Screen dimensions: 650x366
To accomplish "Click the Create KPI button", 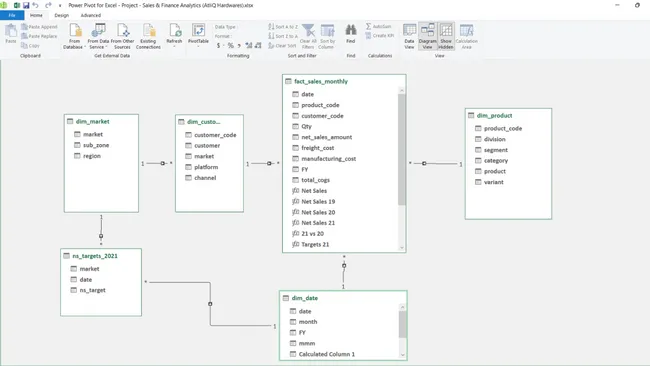I will [380, 36].
